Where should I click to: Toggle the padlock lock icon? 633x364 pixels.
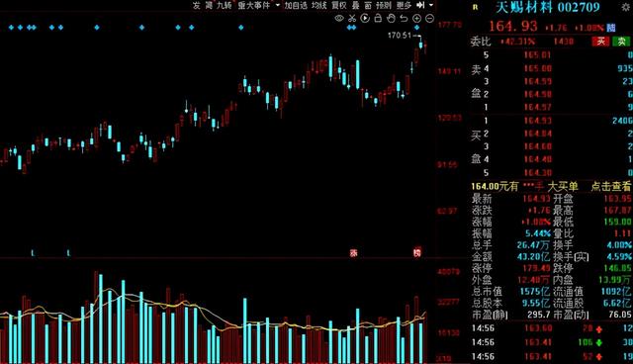click(x=378, y=18)
